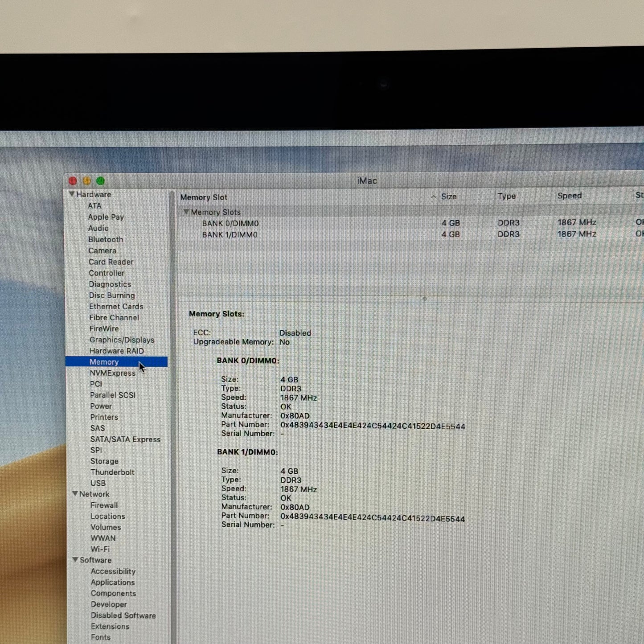The image size is (644, 644).
Task: Open Extensions under Software
Action: click(x=110, y=626)
